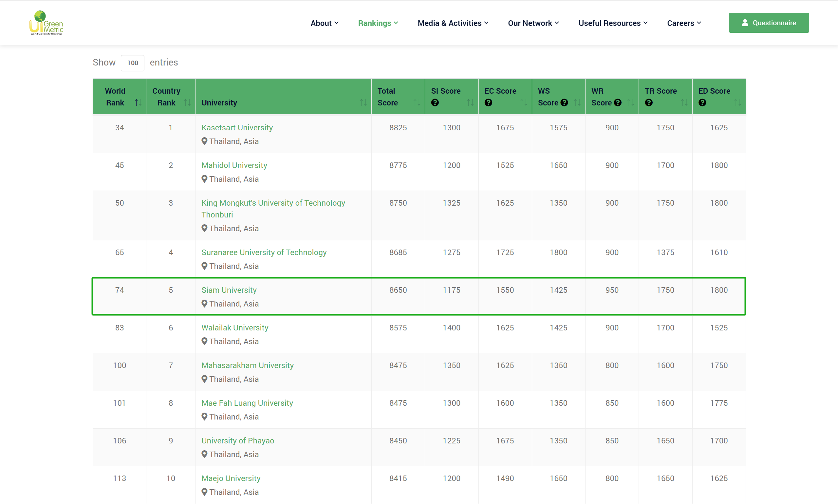
Task: Open King Mongkut's University of Technology Thonburi
Action: point(273,209)
